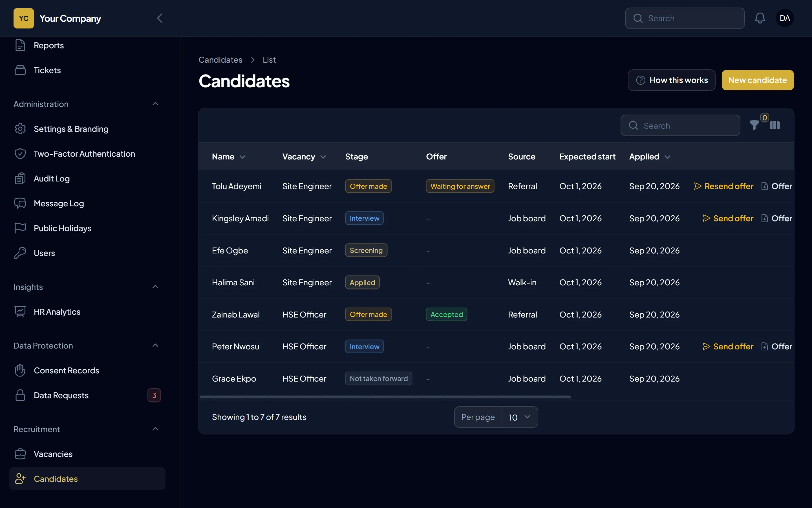Click the Not taken forward badge
Screen dimensions: 812x508
point(378,379)
